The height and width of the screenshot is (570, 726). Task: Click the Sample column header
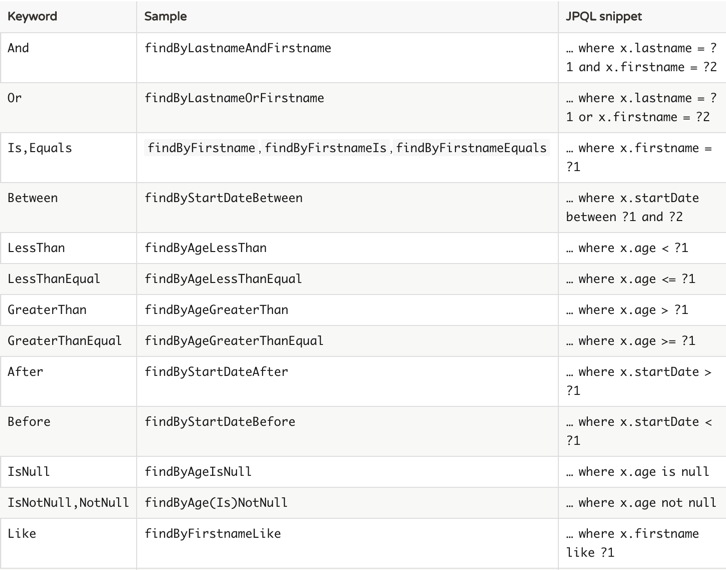click(x=165, y=16)
